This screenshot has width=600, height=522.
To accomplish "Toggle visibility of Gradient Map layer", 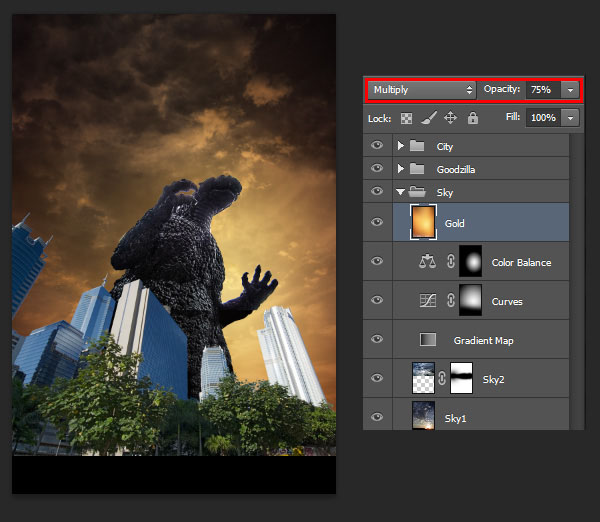I will coord(377,339).
